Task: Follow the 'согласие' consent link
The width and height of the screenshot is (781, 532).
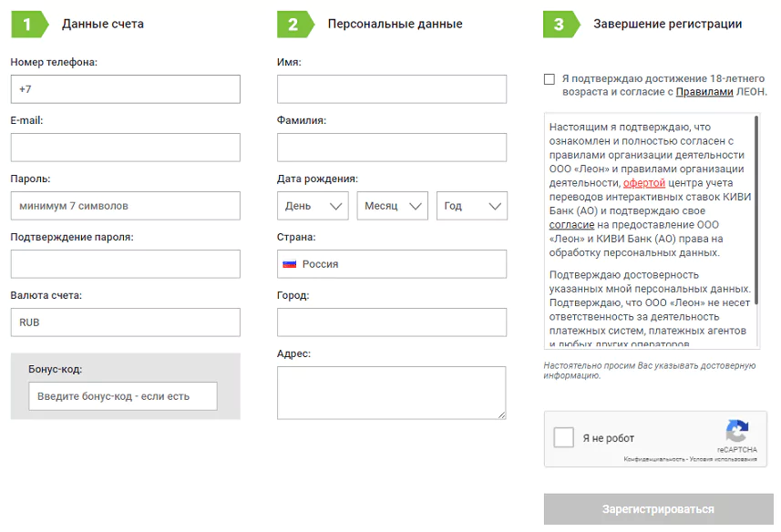Action: (571, 224)
